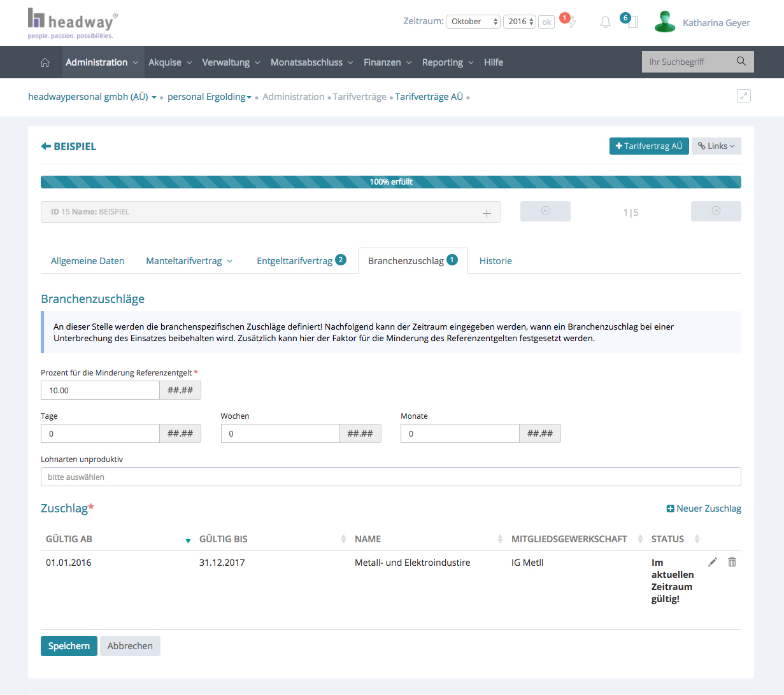Click the fullscreen expand icon
Viewport: 784px width, 695px height.
point(743,96)
